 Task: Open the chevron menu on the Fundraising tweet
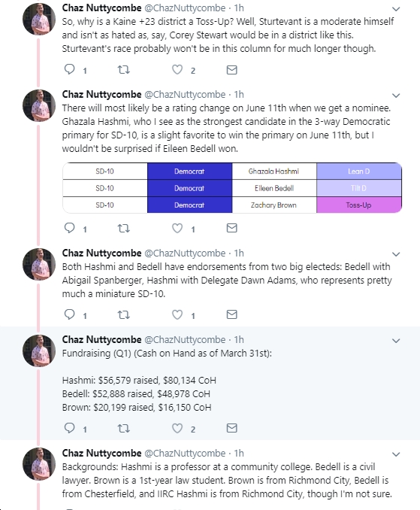[396, 341]
